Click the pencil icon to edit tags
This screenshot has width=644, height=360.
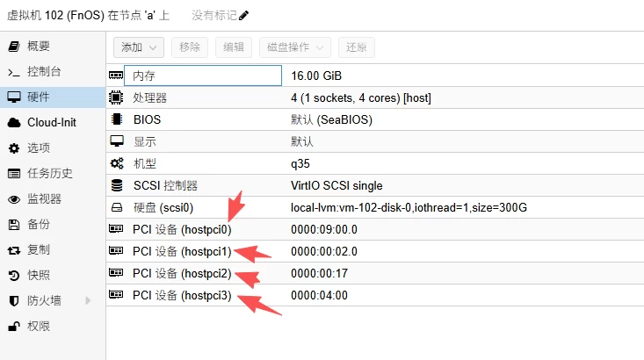coord(243,15)
